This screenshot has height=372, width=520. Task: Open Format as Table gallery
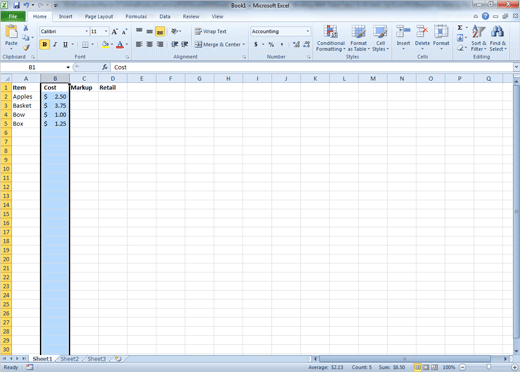pos(359,38)
